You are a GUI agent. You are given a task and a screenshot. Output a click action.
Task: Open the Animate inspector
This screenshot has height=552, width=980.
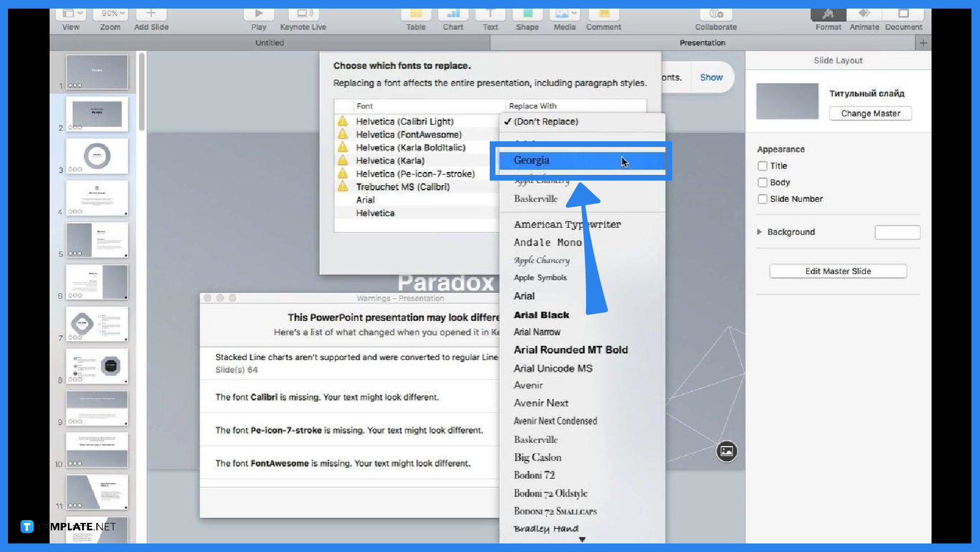(864, 16)
